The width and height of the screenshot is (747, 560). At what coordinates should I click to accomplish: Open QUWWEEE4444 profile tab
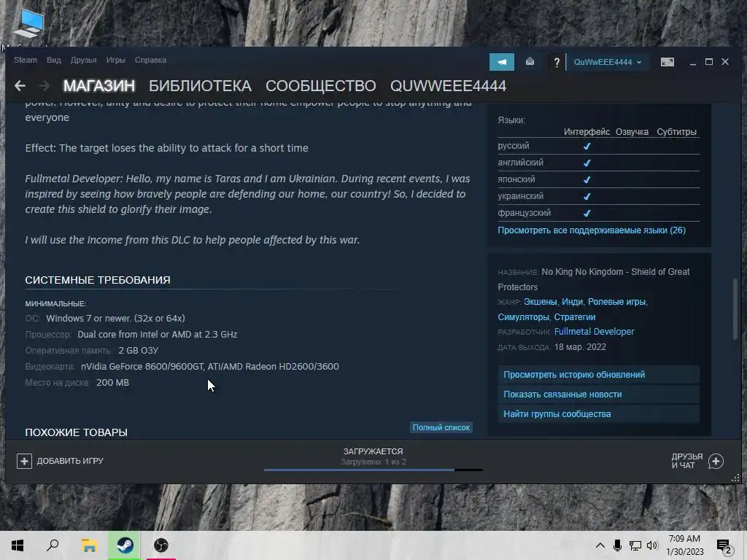(x=449, y=86)
